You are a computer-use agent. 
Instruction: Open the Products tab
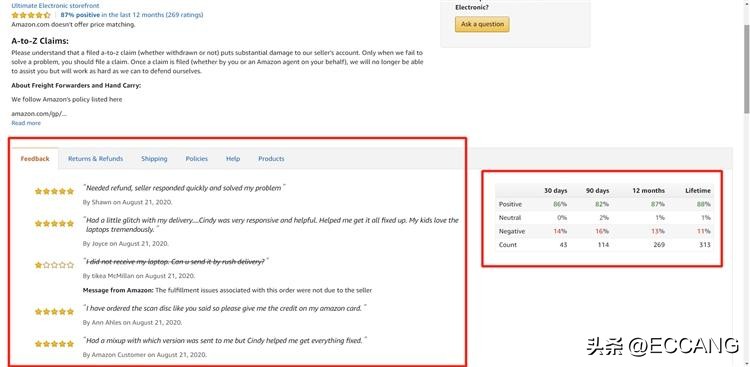click(x=271, y=158)
